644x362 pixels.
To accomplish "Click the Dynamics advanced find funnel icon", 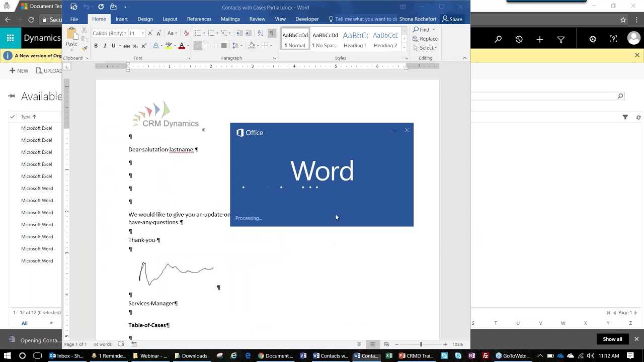I will (x=561, y=39).
